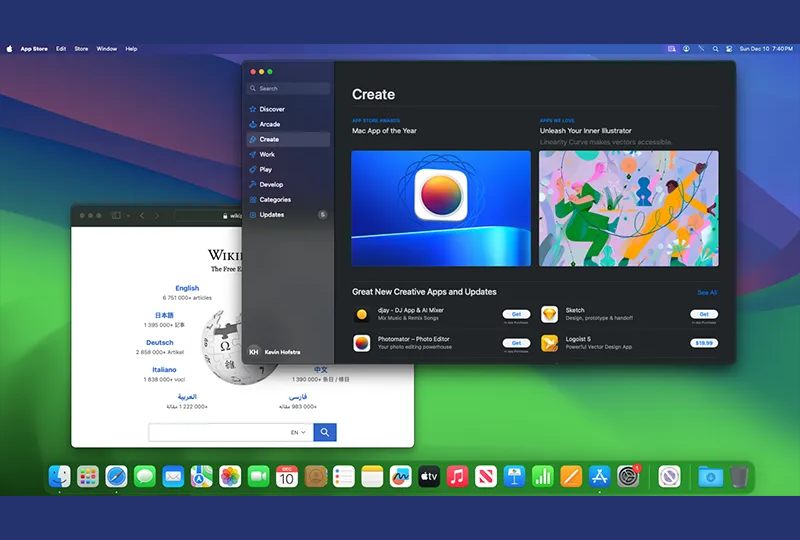Open the Apple menu
Image resolution: width=800 pixels, height=540 pixels.
pos(9,49)
